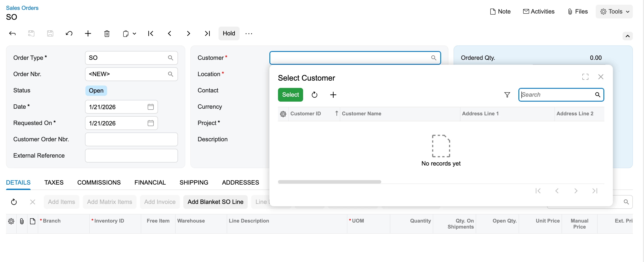Click the Order Type magnifier lookup icon
644x262 pixels.
coord(170,58)
